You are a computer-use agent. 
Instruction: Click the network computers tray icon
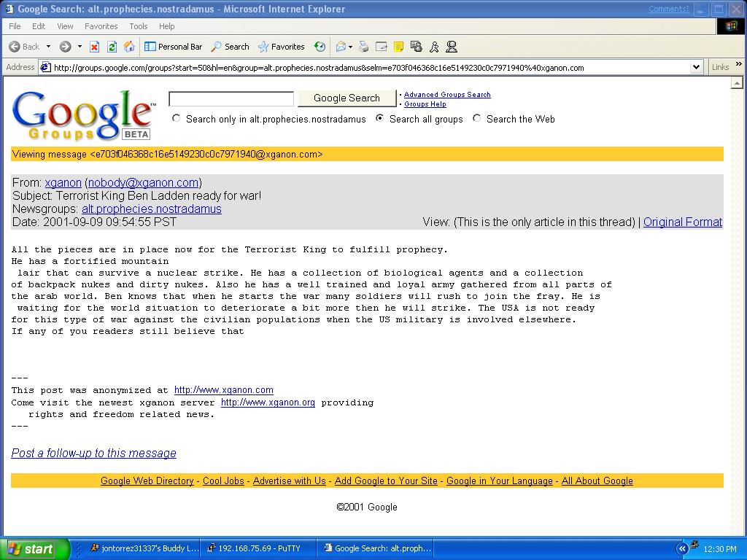694,544
